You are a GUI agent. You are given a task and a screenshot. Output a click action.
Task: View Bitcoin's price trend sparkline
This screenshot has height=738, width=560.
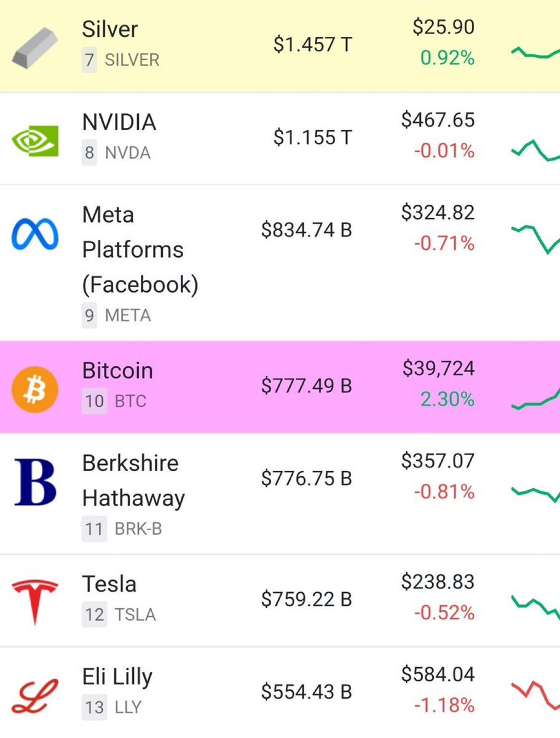(535, 399)
